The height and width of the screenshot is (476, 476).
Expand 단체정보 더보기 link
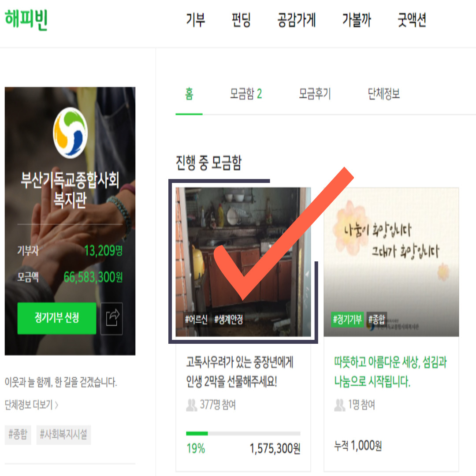[31, 405]
